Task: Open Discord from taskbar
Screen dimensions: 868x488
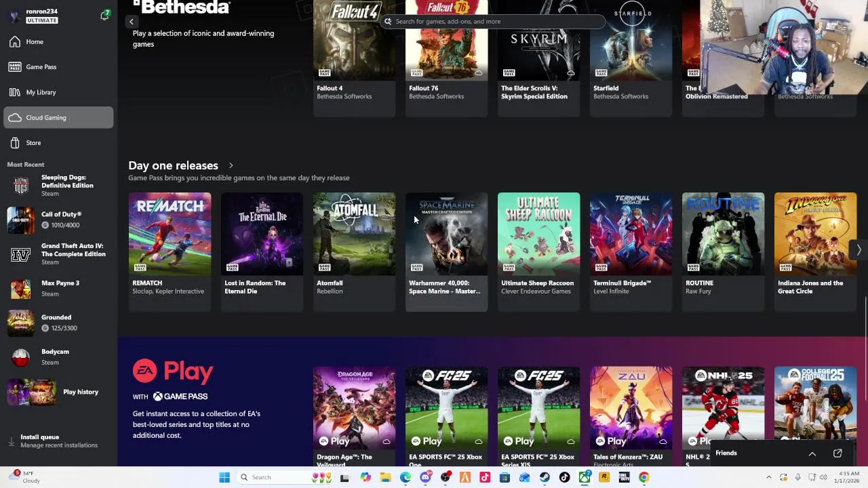Action: pyautogui.click(x=426, y=477)
